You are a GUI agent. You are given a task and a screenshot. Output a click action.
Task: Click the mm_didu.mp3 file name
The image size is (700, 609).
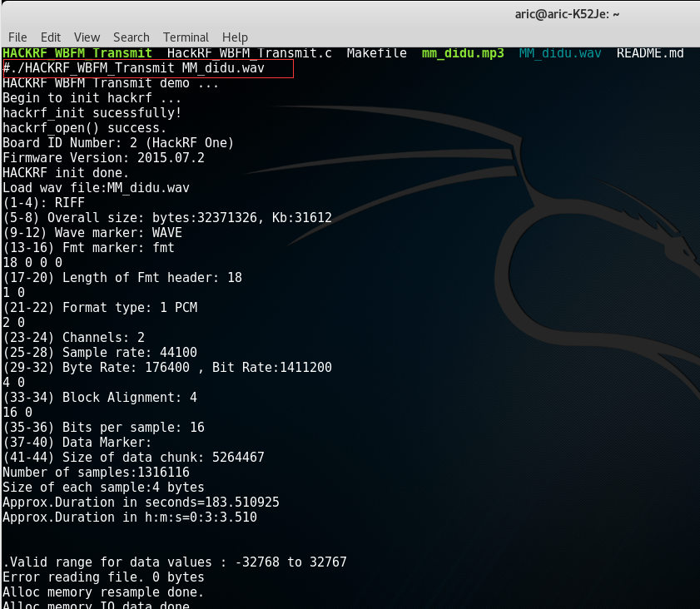[x=463, y=53]
